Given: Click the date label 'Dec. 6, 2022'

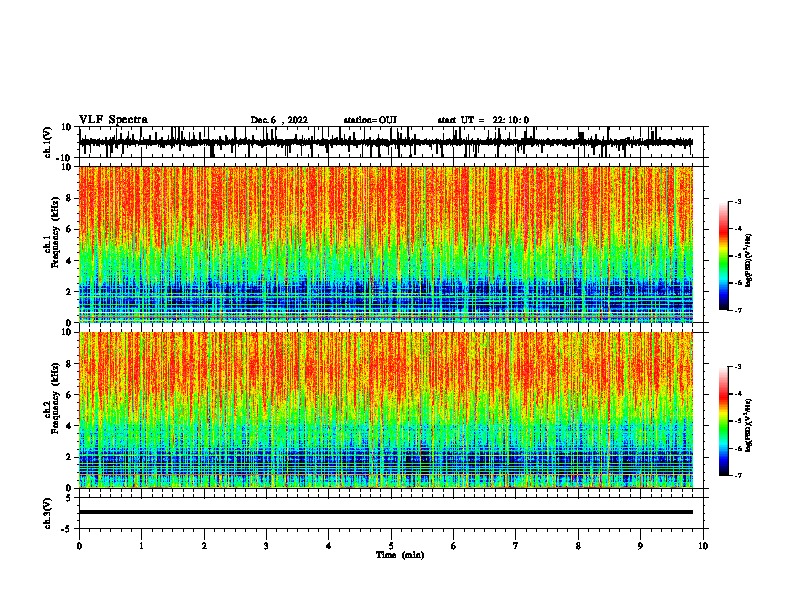Looking at the screenshot, I should (x=279, y=120).
